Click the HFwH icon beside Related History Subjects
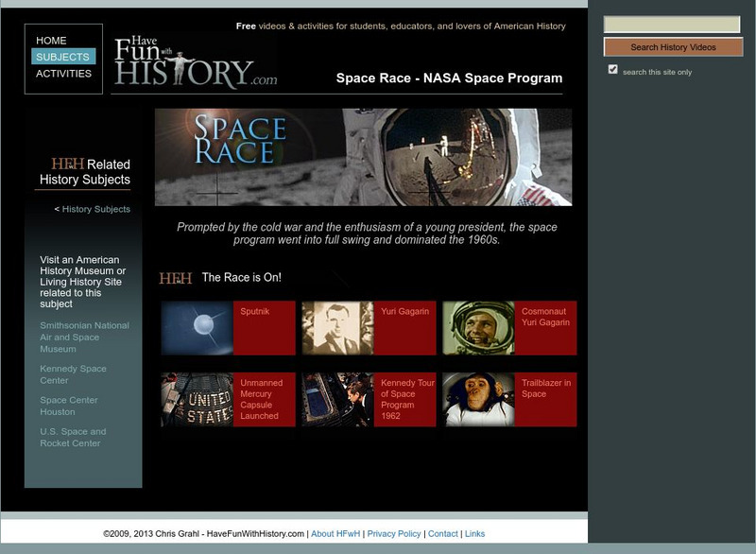Image resolution: width=756 pixels, height=554 pixels. 67,164
